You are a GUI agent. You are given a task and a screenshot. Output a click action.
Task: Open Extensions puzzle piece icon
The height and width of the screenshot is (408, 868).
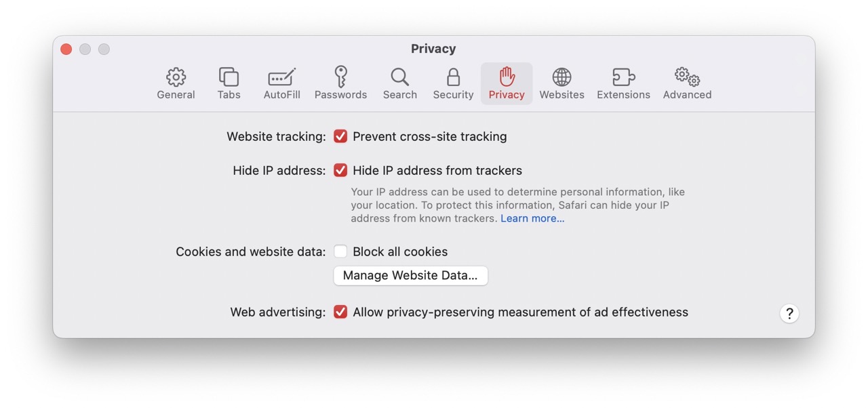coord(623,77)
